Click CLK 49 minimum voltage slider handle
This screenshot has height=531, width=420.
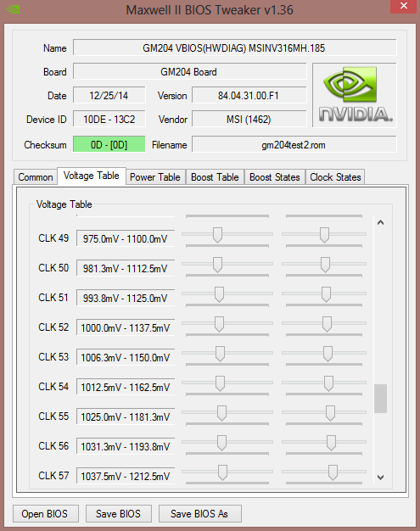(217, 235)
